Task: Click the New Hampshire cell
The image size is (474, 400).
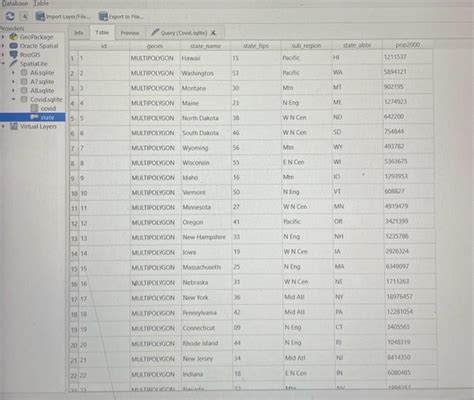Action: click(x=206, y=237)
